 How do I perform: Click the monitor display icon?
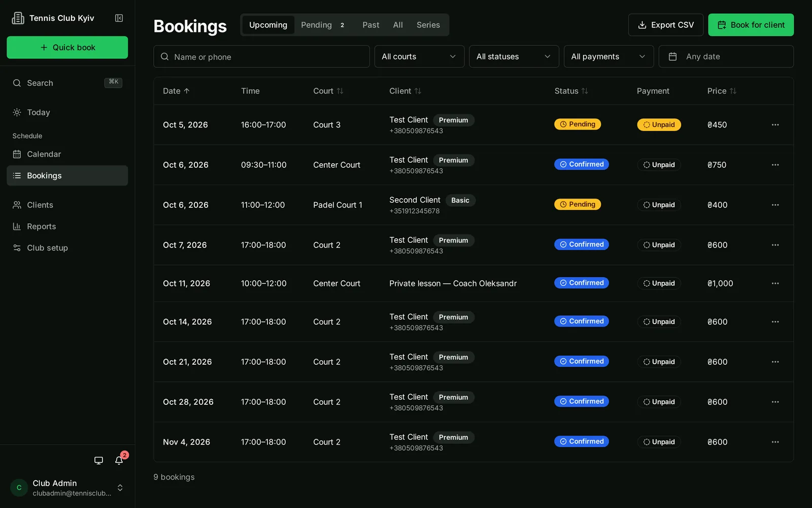click(x=98, y=460)
